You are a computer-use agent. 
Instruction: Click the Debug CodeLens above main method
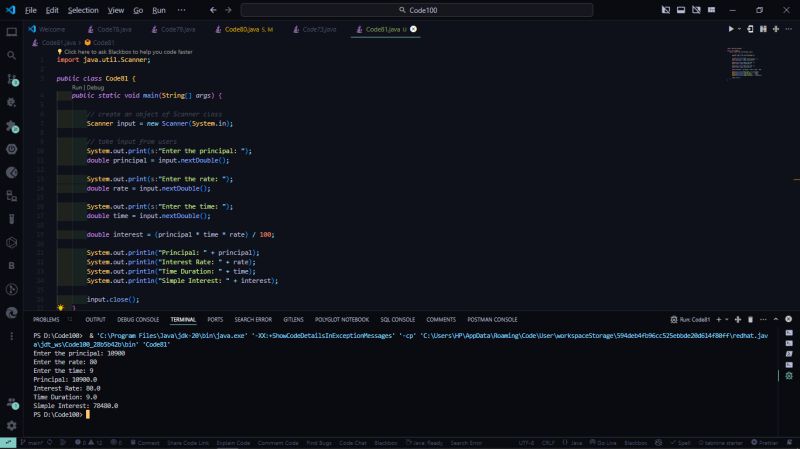pos(95,87)
